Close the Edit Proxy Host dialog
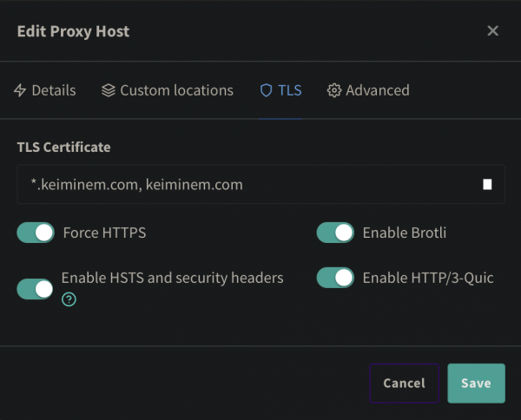521x420 pixels. [x=492, y=31]
